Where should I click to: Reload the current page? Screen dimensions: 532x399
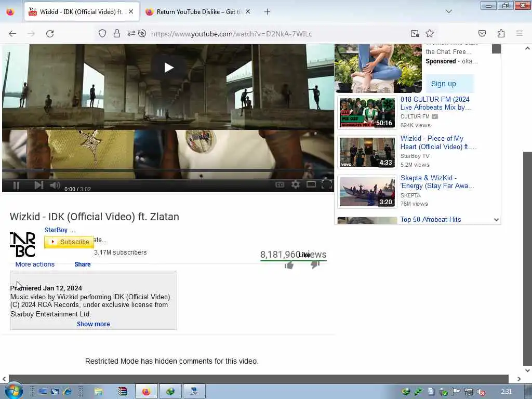point(50,34)
